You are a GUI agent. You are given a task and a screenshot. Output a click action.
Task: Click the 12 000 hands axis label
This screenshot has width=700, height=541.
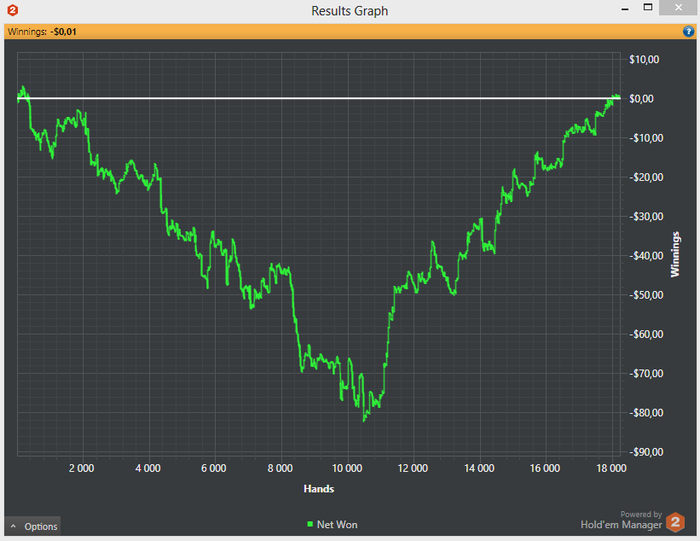(x=413, y=468)
